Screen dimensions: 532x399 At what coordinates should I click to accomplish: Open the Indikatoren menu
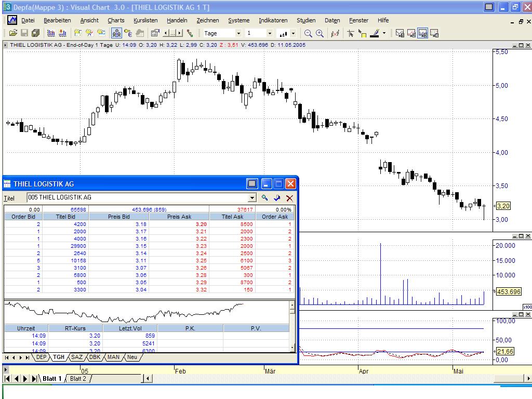pos(273,20)
